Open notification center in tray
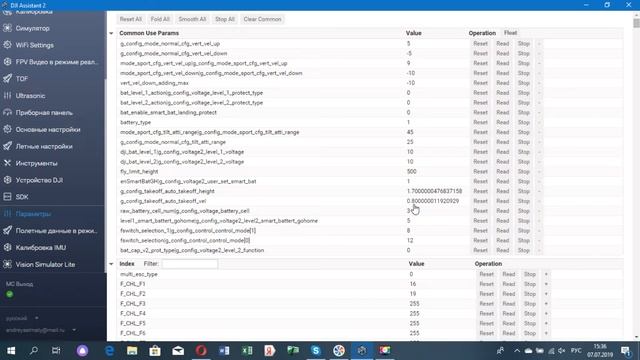 (626, 351)
